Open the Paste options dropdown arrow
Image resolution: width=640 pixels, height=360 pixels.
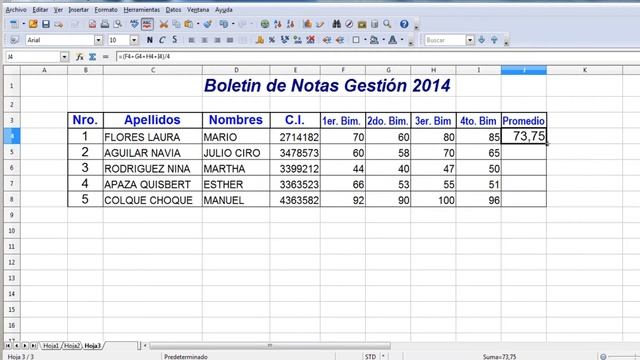(x=198, y=24)
